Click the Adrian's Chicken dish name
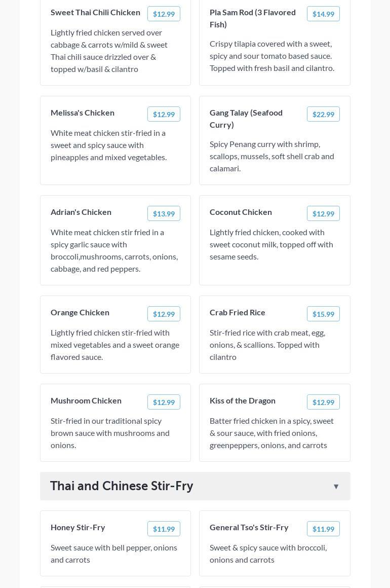The image size is (390, 588). click(81, 212)
